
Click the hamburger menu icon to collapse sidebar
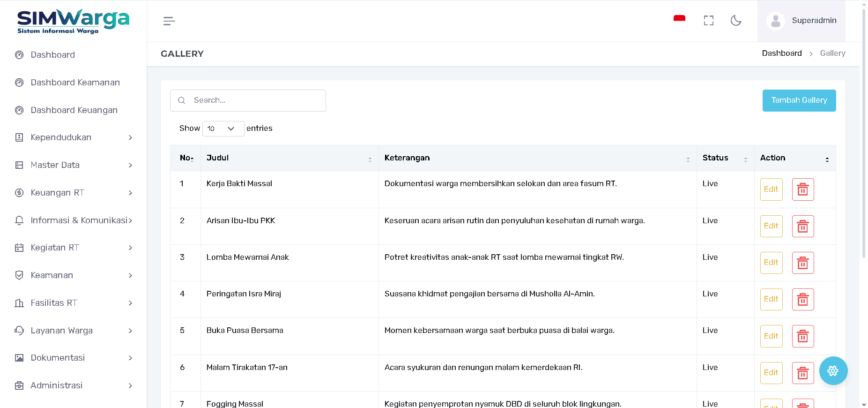(x=169, y=21)
